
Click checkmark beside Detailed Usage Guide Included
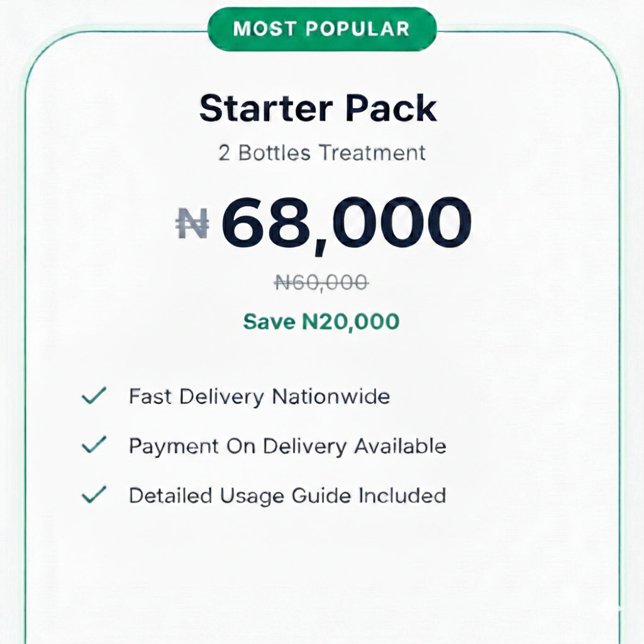pyautogui.click(x=94, y=495)
